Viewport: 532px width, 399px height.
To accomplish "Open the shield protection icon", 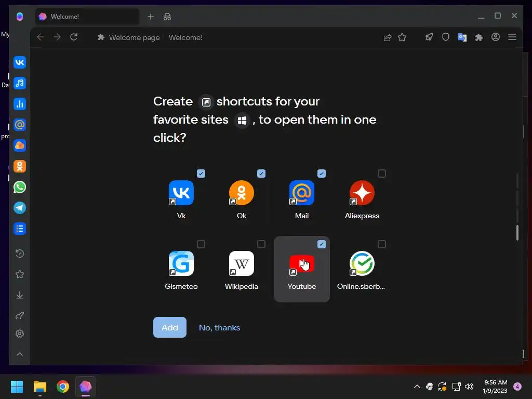I will [446, 37].
